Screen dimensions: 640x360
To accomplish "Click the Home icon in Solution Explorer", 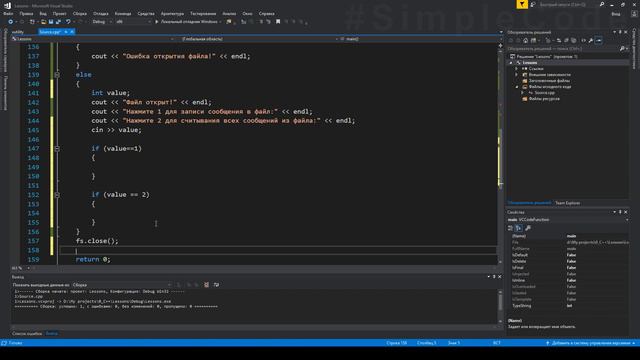I will (525, 40).
